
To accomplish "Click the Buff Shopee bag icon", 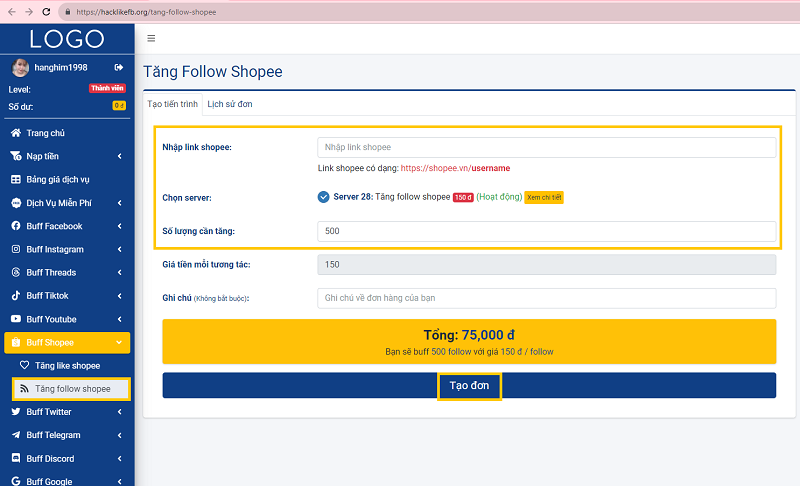I will (x=16, y=342).
